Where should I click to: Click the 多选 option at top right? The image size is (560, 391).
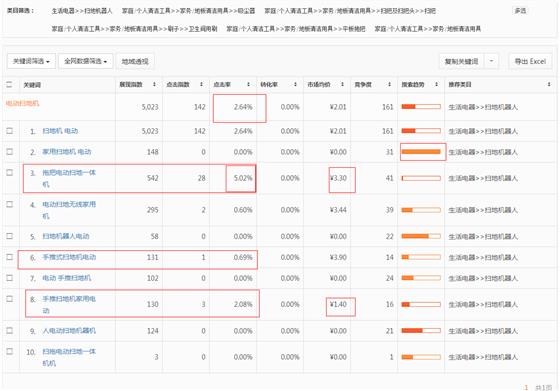pos(520,11)
